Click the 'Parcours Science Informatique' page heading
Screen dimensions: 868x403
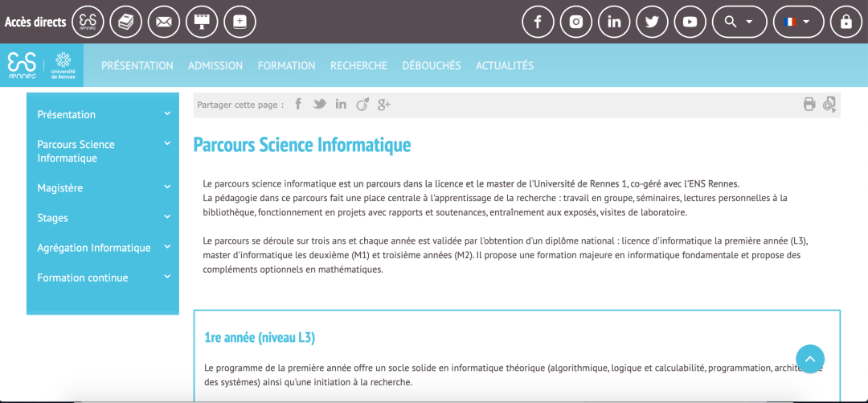click(x=302, y=145)
